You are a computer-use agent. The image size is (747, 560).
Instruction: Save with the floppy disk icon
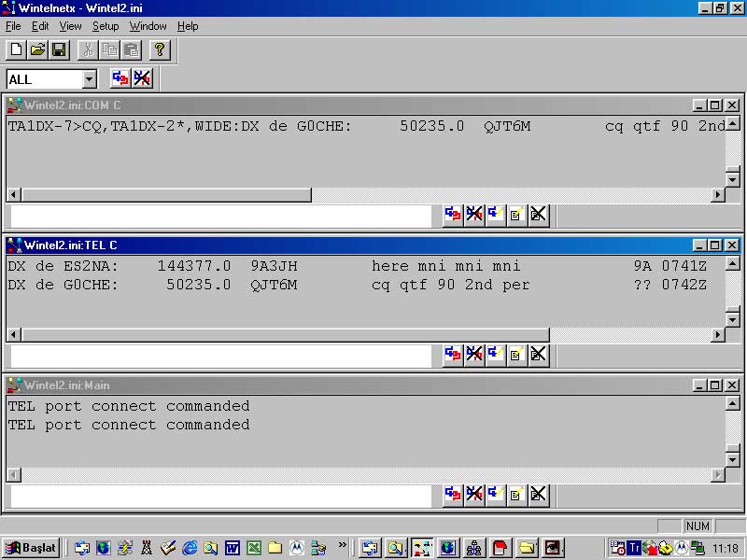coord(59,49)
